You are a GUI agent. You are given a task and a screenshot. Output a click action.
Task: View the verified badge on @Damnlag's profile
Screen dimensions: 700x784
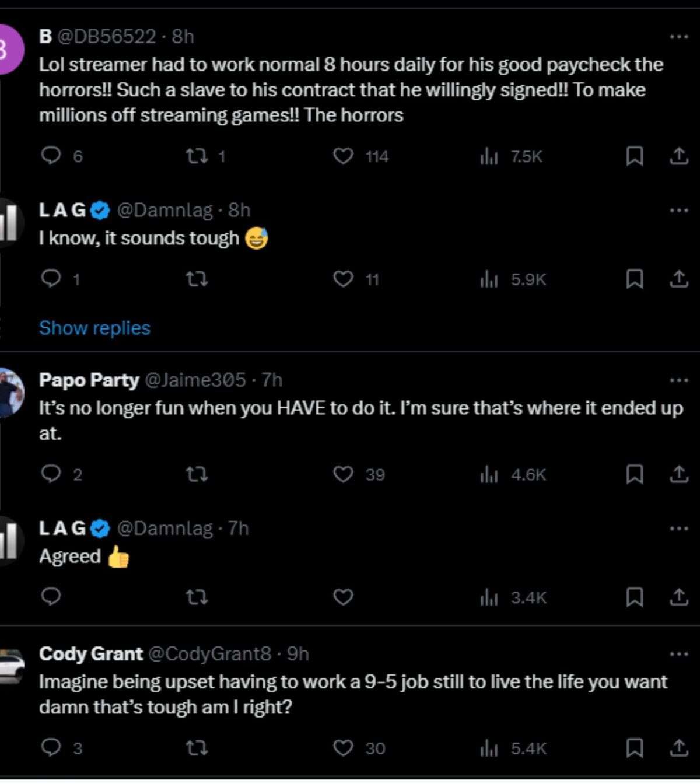(99, 209)
